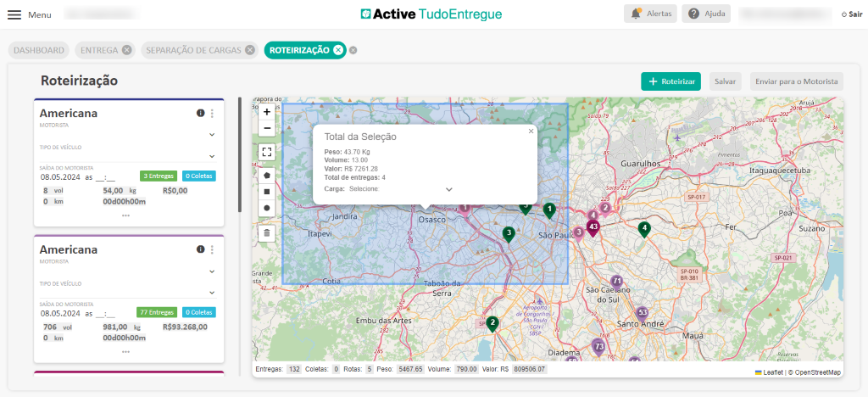Viewport: 868px width, 397px height.
Task: Click 0 Coletas badge on second card
Action: 198,312
